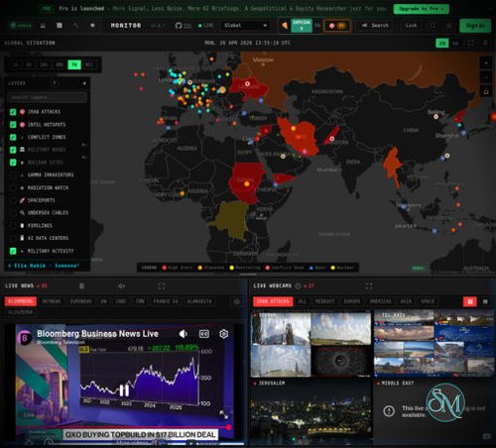Toggle closed captions on Bloomberg video

tap(204, 334)
